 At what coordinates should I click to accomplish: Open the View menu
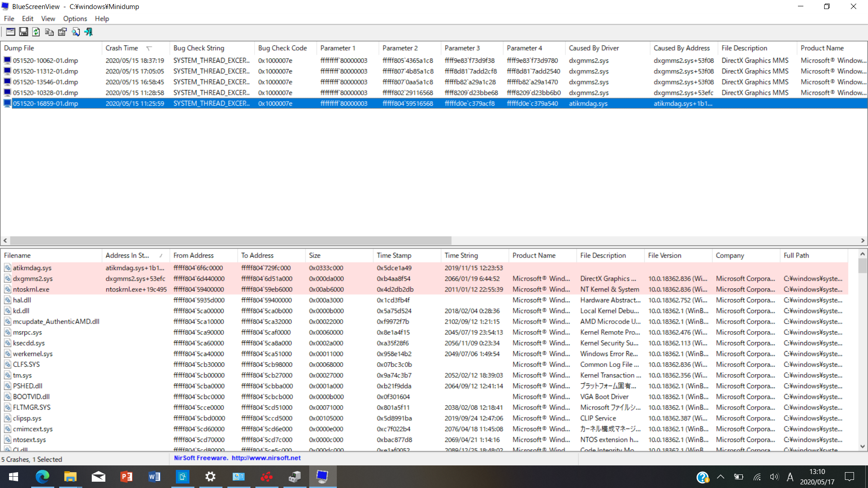click(x=48, y=19)
